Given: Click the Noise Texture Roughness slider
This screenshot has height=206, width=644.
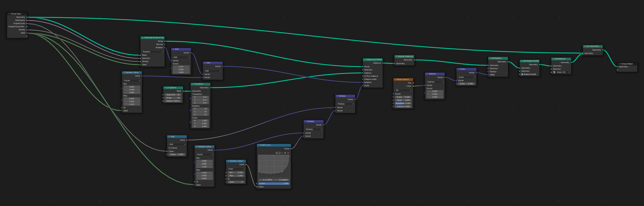Looking at the screenshot, I should pos(403,103).
